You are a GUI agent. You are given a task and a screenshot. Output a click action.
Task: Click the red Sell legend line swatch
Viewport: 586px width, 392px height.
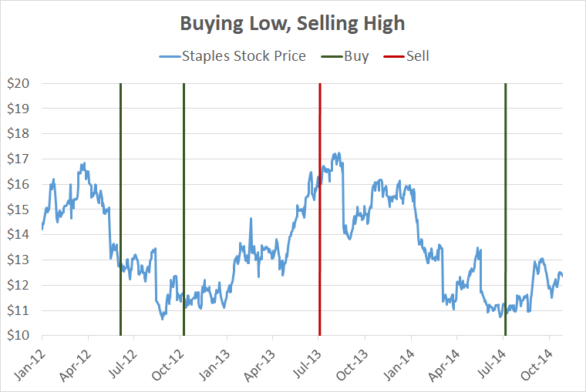(x=391, y=56)
